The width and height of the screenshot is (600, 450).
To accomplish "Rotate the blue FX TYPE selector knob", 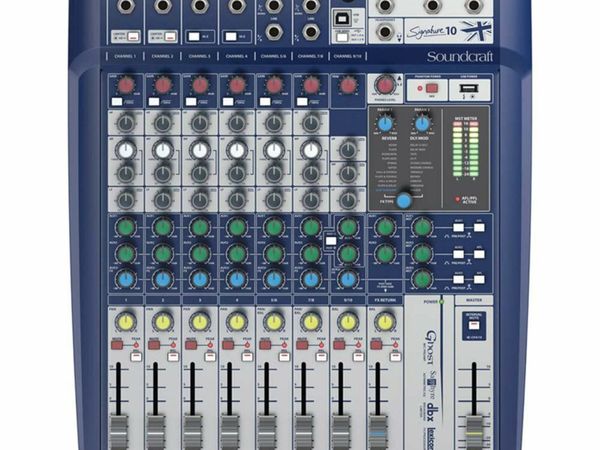I will [x=404, y=200].
